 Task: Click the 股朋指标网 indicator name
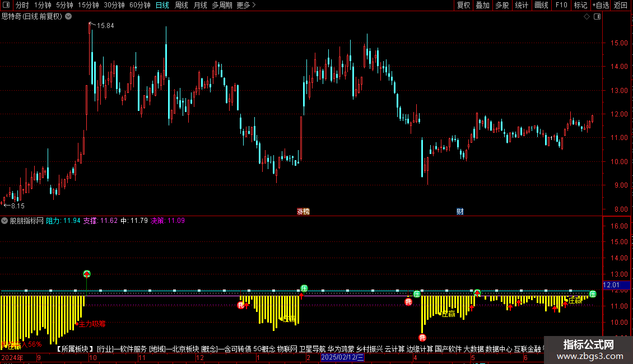pos(27,221)
